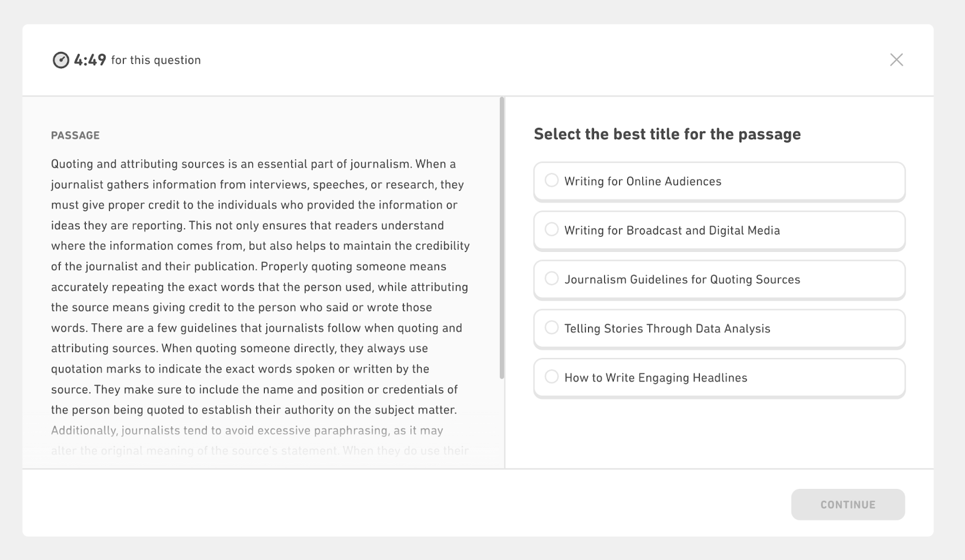Viewport: 965px width, 560px height.
Task: Close the question dialog with the X
Action: pos(896,60)
